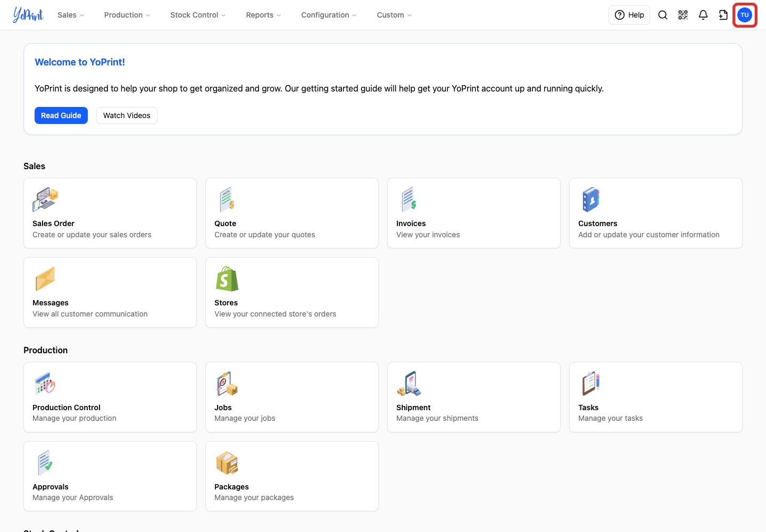Image resolution: width=766 pixels, height=532 pixels.
Task: Open the Invoices title link
Action: click(411, 223)
